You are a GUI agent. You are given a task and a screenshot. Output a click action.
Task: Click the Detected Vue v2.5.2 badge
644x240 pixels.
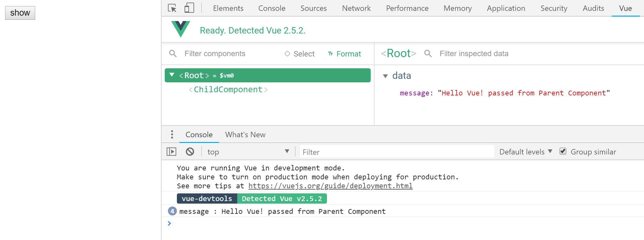click(x=282, y=199)
